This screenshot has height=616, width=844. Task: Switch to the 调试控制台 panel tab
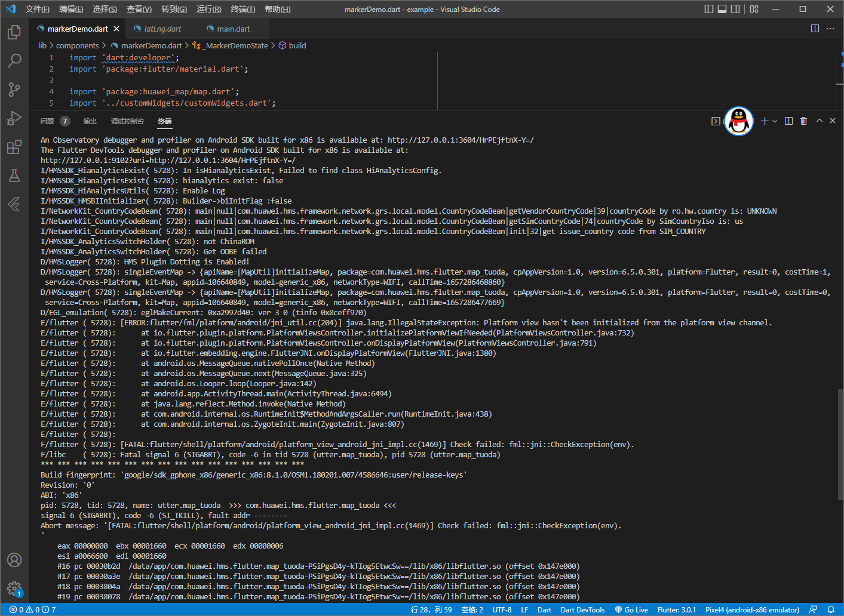[127, 121]
